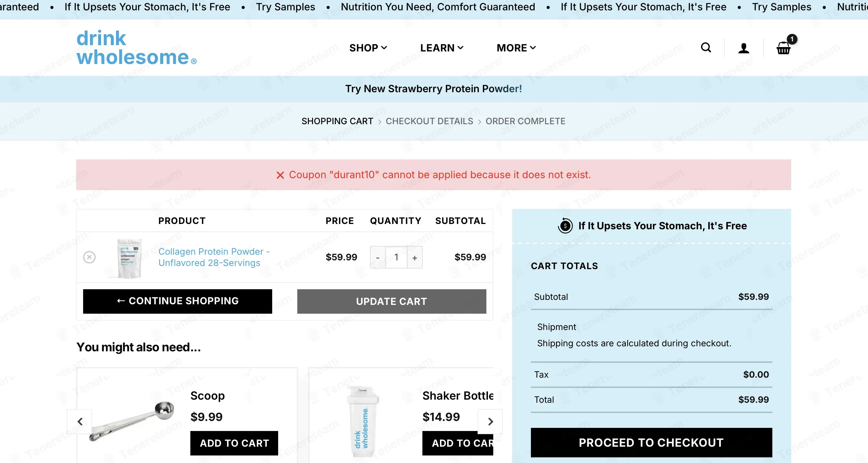Open the drink wholesome logo homepage
Image resolution: width=868 pixels, height=463 pixels.
point(136,47)
